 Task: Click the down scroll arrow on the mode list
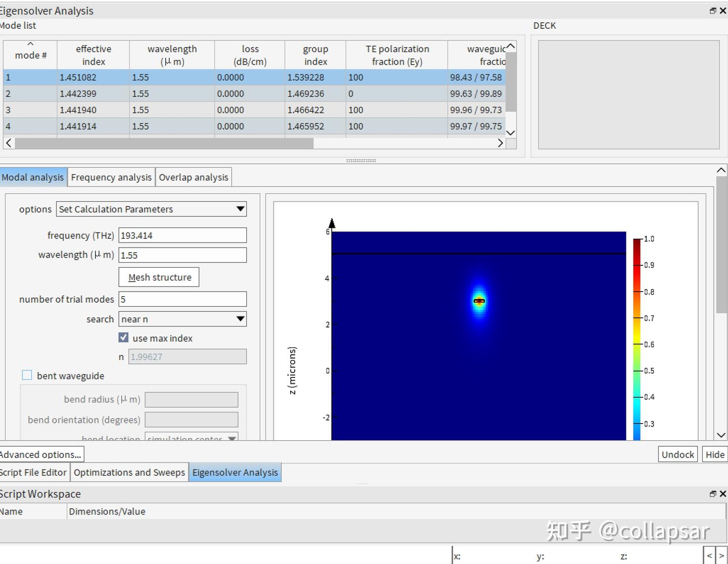tap(511, 133)
